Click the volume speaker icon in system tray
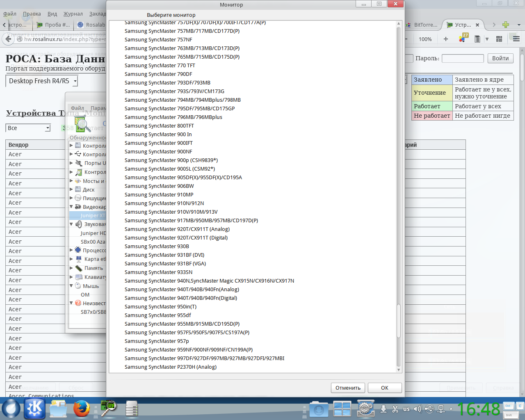Screen dimensions: 525x420 tap(418, 409)
